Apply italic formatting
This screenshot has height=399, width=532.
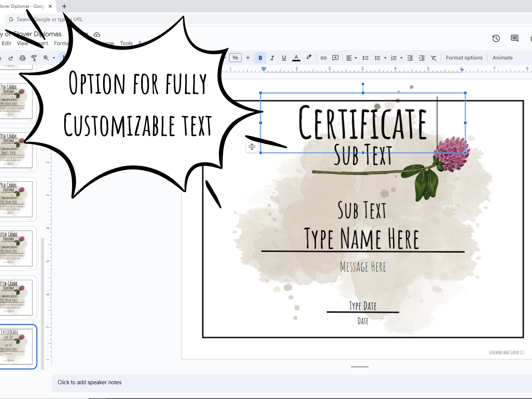click(x=272, y=58)
